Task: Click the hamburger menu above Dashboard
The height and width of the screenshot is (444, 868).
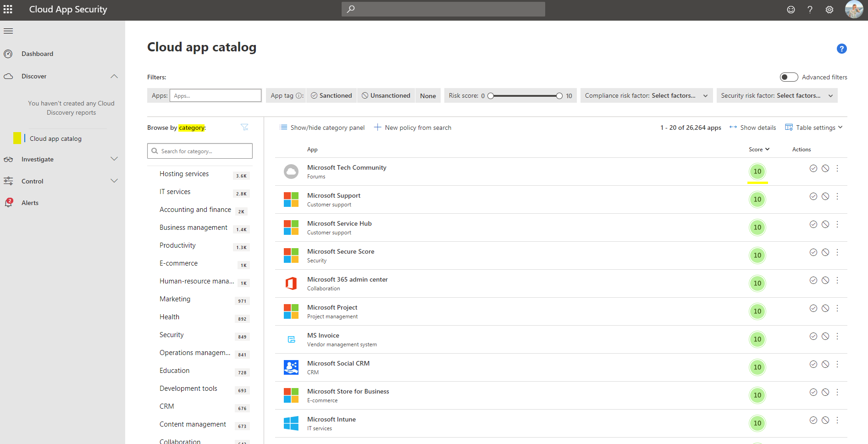Action: click(x=8, y=31)
